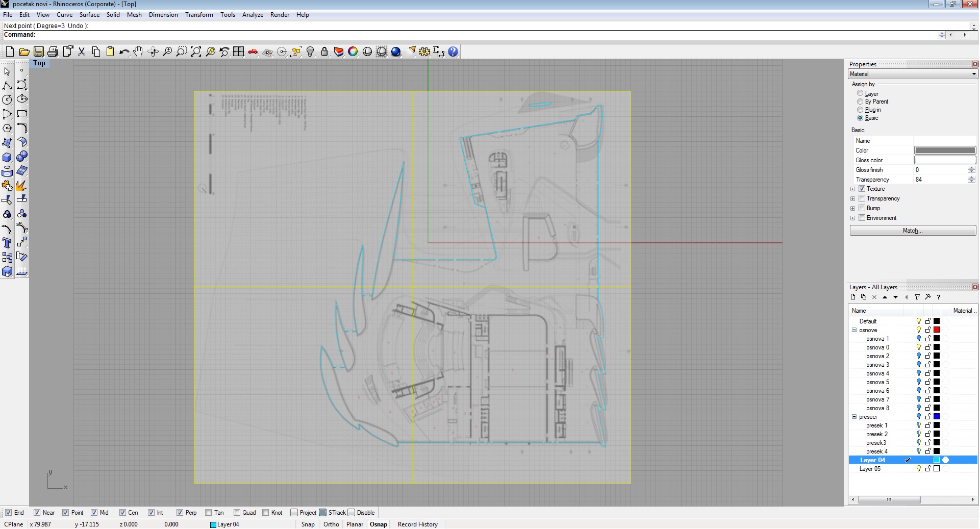Click the red color swatch of osnove layer
Viewport: 980px width, 529px height.
[x=937, y=330]
